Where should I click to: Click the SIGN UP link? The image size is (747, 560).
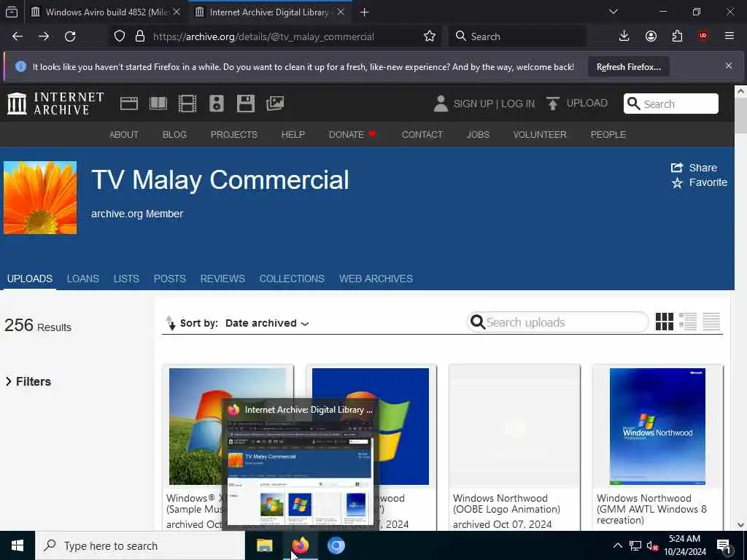pos(473,104)
